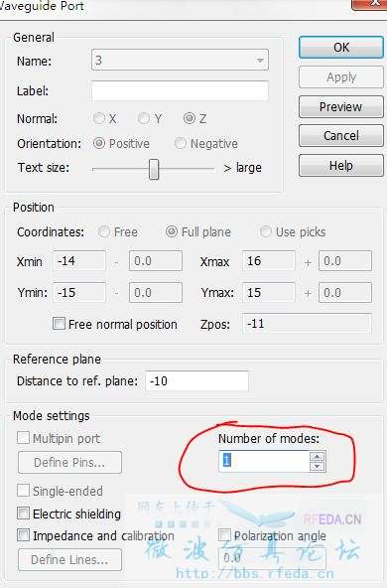This screenshot has height=588, width=387.
Task: Cancel the Waveguide Port dialog
Action: (x=341, y=136)
